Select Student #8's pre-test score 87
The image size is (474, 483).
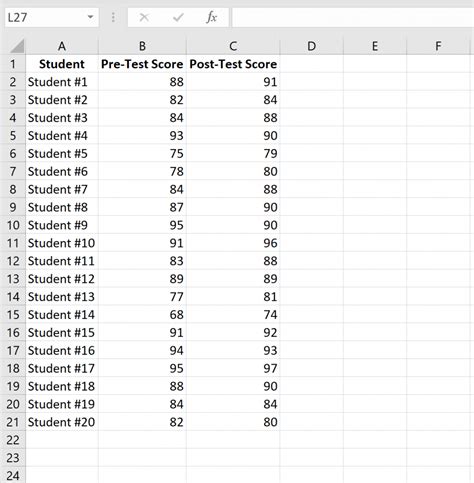click(x=142, y=207)
